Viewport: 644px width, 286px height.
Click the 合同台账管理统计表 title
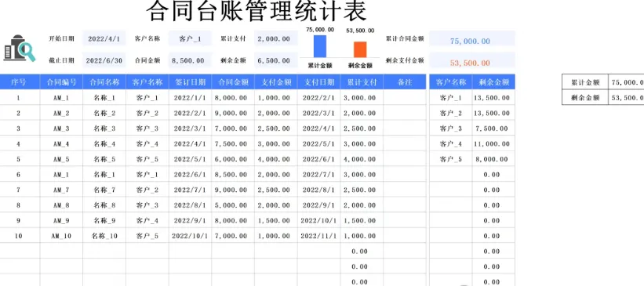257,11
